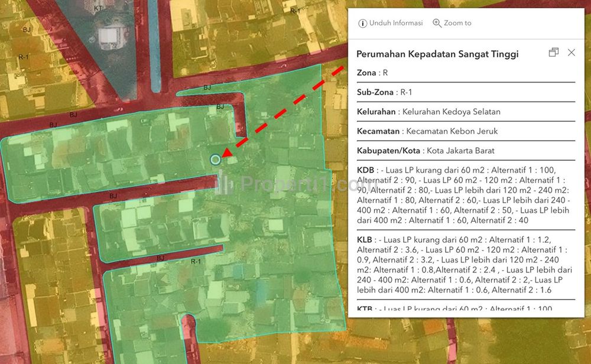591x364 pixels.
Task: Click the info circle icon beside Unduh Informasi
Action: pos(362,24)
